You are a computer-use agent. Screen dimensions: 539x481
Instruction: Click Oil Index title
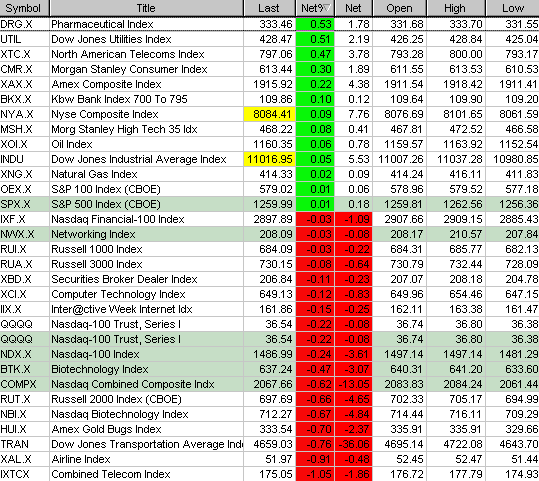[x=72, y=144]
